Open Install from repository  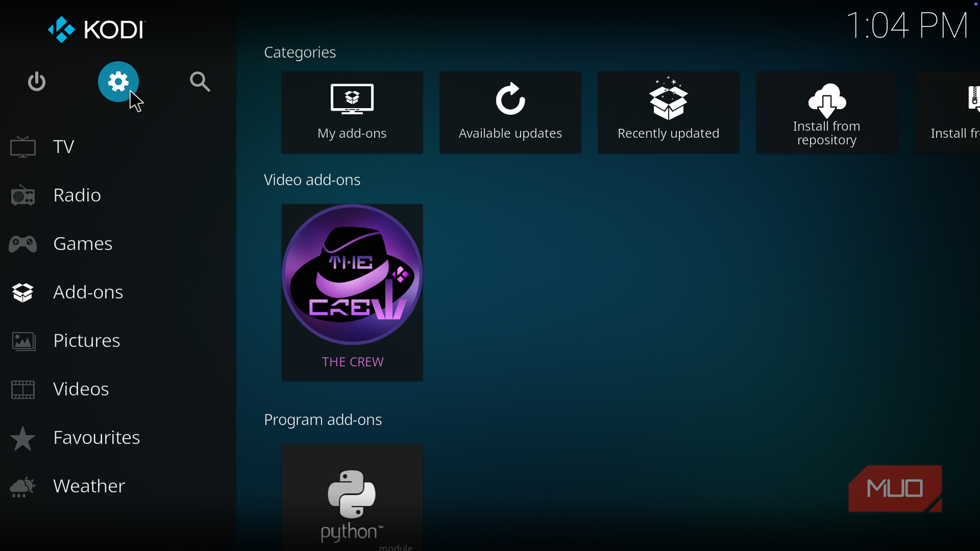pyautogui.click(x=826, y=112)
